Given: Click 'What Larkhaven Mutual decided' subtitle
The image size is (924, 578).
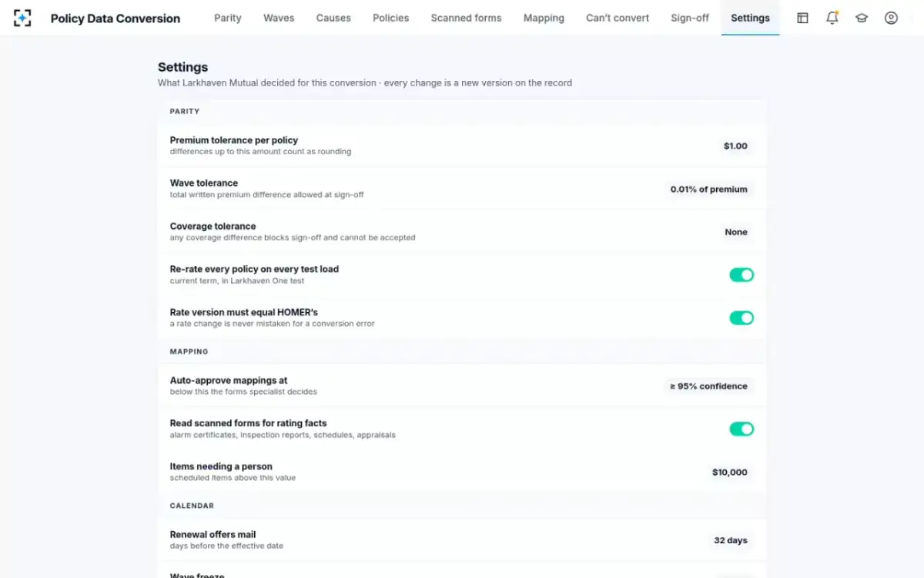Looking at the screenshot, I should pyautogui.click(x=365, y=83).
